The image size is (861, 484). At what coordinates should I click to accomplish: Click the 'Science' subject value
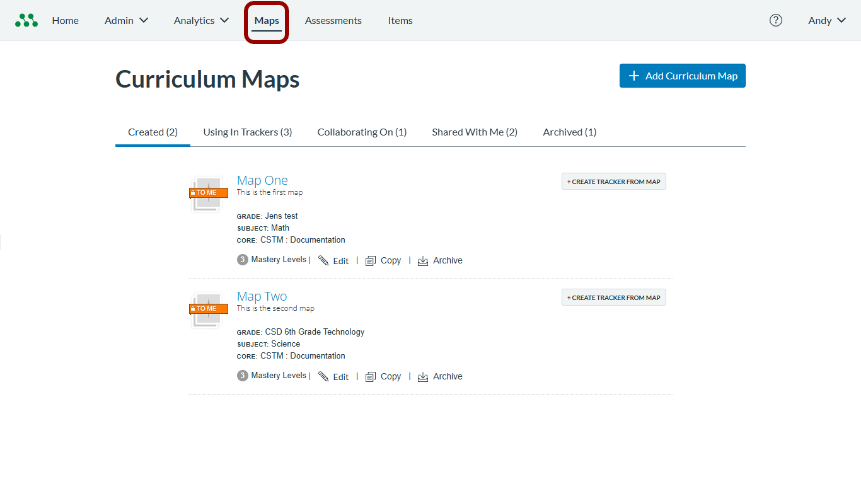tap(286, 344)
